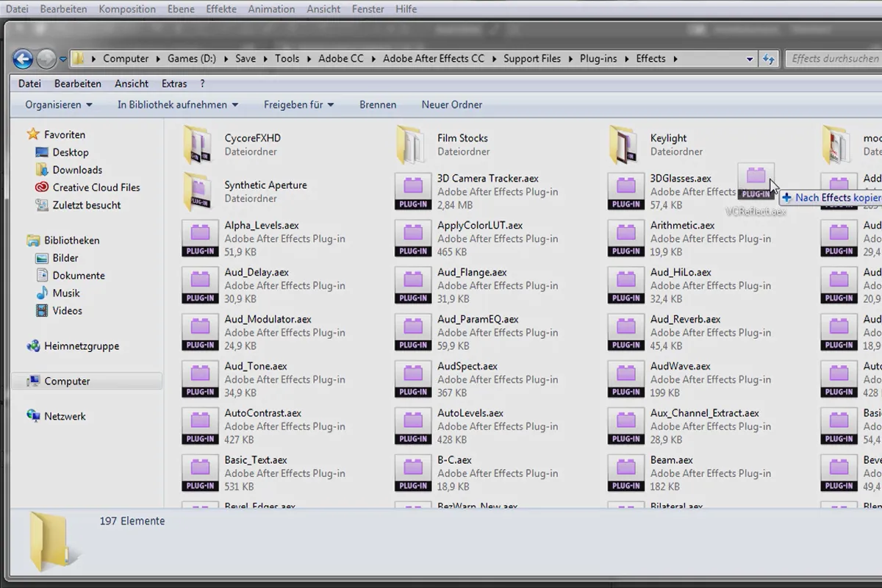Select the ApplyColorLUT.aex plug-in icon
This screenshot has width=882, height=588.
pyautogui.click(x=413, y=239)
